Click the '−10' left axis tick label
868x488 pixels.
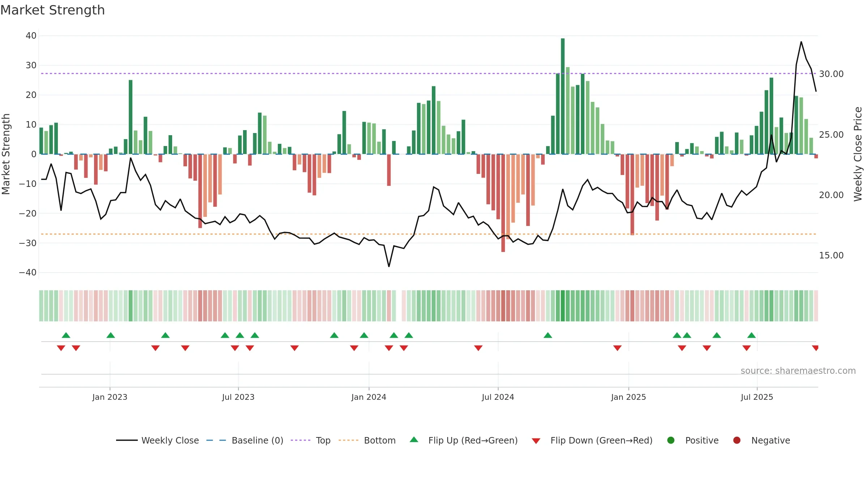pos(28,184)
